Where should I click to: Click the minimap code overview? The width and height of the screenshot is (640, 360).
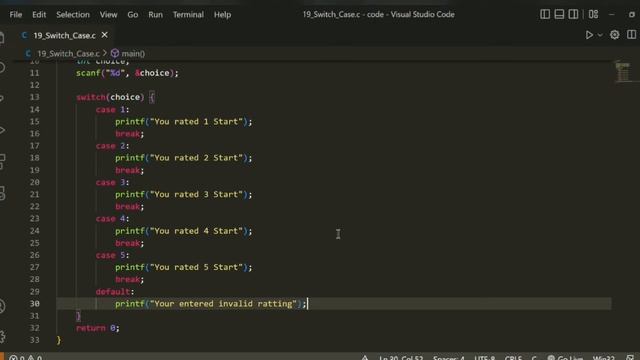click(x=623, y=72)
